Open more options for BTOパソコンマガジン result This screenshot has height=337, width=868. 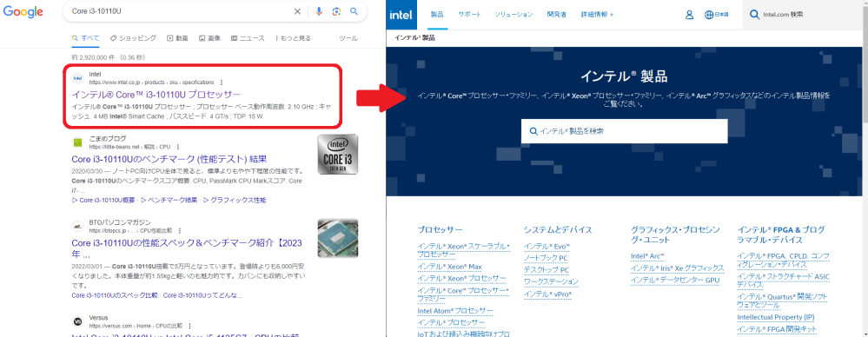[179, 230]
